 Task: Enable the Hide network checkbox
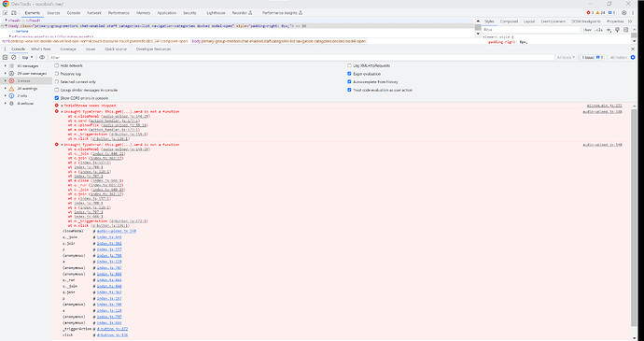tap(57, 65)
